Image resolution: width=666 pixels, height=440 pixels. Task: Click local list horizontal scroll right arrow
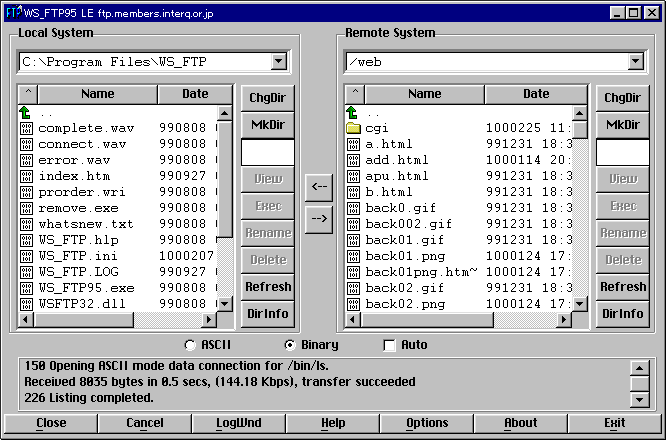click(x=209, y=319)
